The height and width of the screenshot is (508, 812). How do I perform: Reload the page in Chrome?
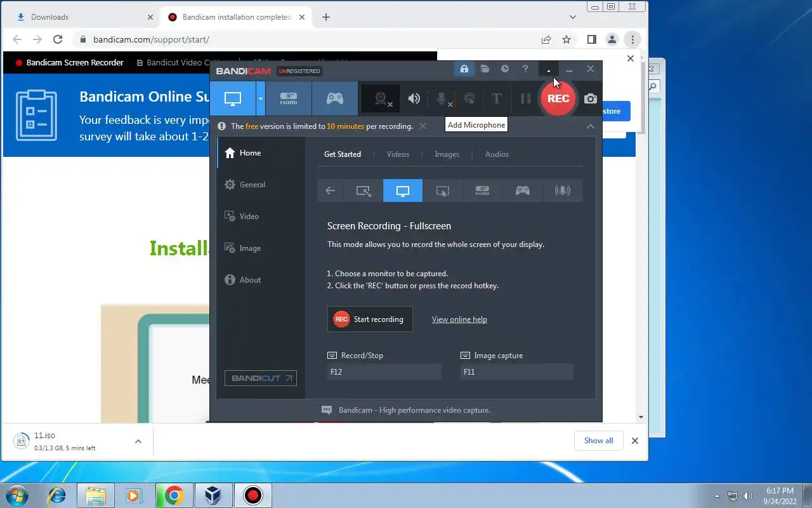pyautogui.click(x=58, y=39)
